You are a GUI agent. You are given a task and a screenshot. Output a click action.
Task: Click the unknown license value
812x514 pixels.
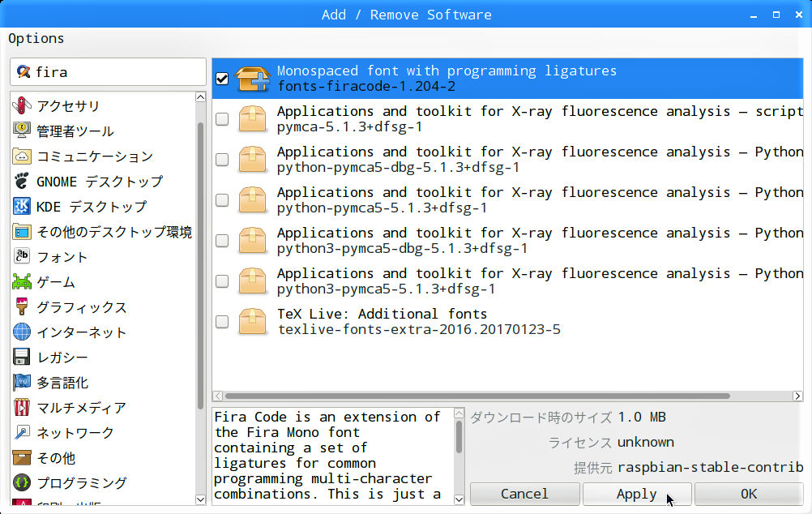pos(646,443)
